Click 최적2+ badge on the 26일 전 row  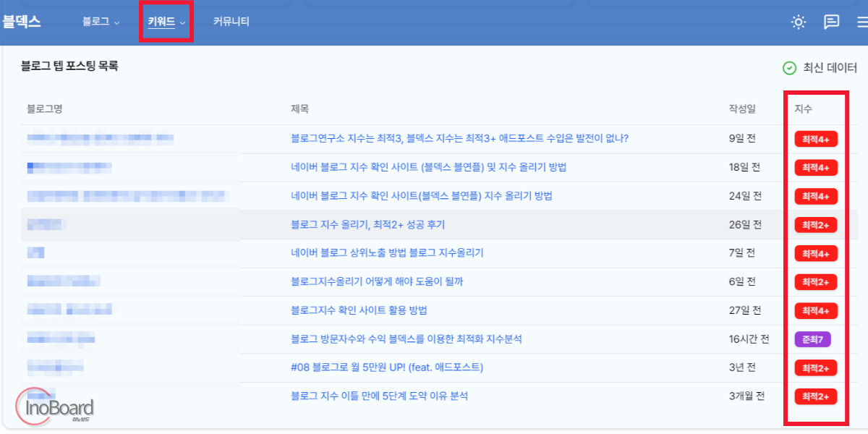pos(816,225)
